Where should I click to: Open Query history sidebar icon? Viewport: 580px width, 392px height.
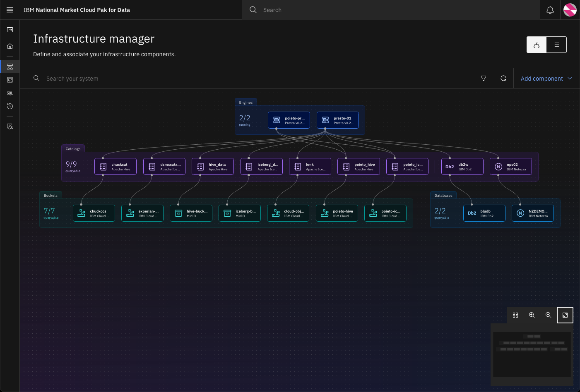10,106
